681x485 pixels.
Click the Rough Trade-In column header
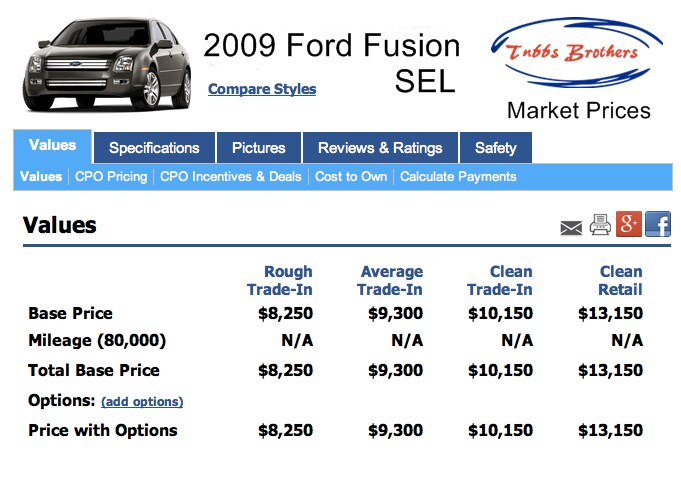(x=280, y=280)
